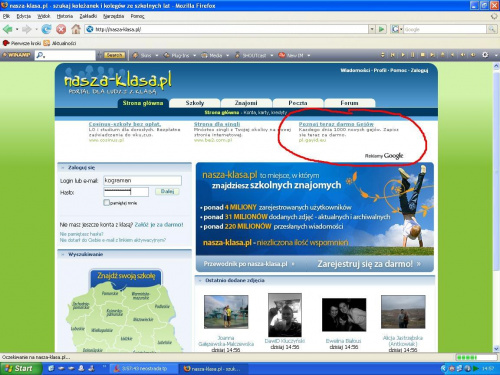This screenshot has width=500, height=375.
Task: Click the search magnifier in the Google box
Action: pyautogui.click(x=492, y=29)
